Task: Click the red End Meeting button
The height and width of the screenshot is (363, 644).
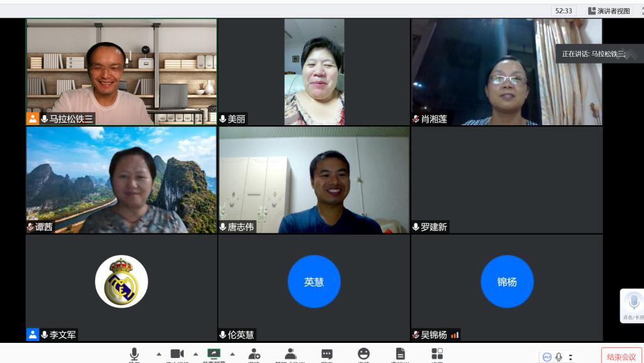Action: [x=621, y=356]
